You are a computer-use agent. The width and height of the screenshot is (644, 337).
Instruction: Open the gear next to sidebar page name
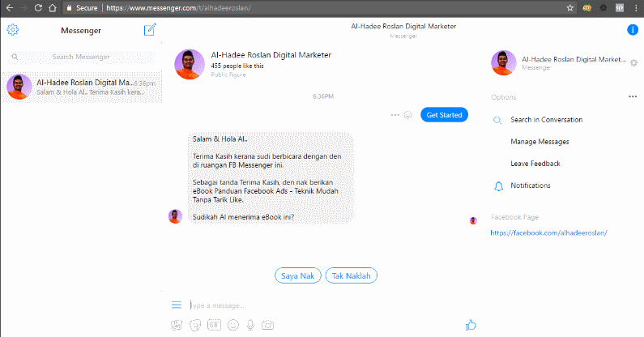(633, 63)
